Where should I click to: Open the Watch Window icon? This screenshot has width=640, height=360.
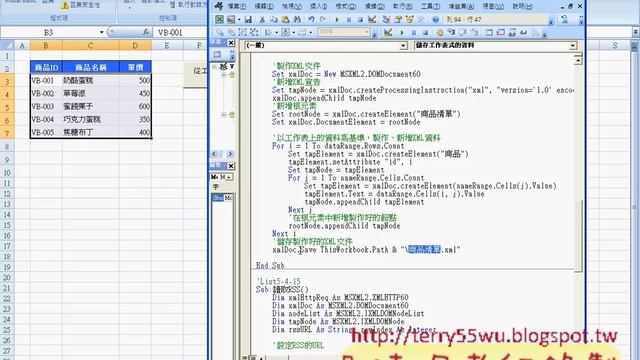point(512,32)
